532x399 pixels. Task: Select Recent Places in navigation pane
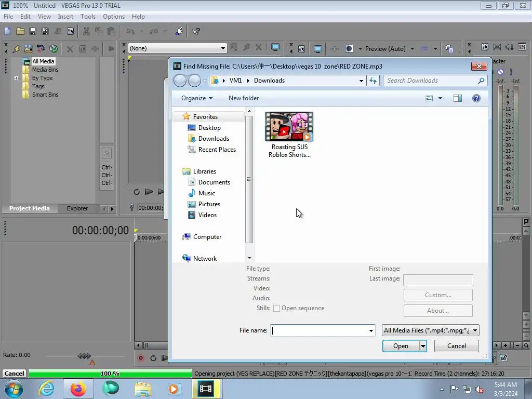click(x=217, y=150)
